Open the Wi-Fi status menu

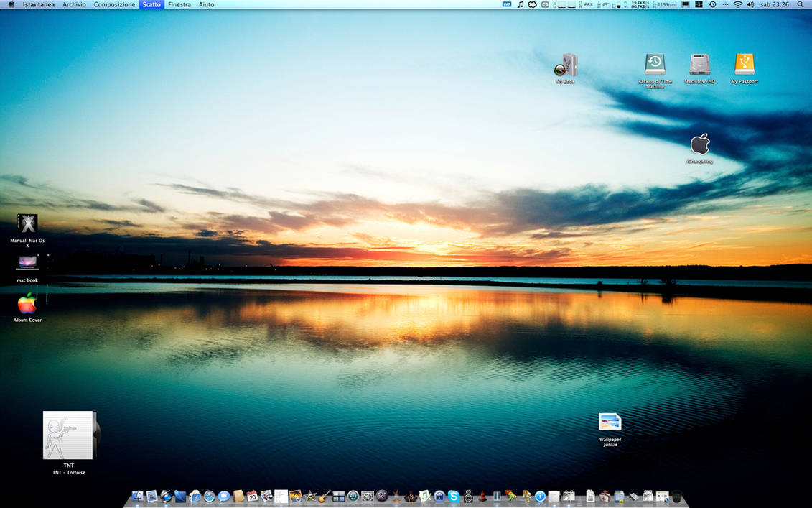[738, 4]
